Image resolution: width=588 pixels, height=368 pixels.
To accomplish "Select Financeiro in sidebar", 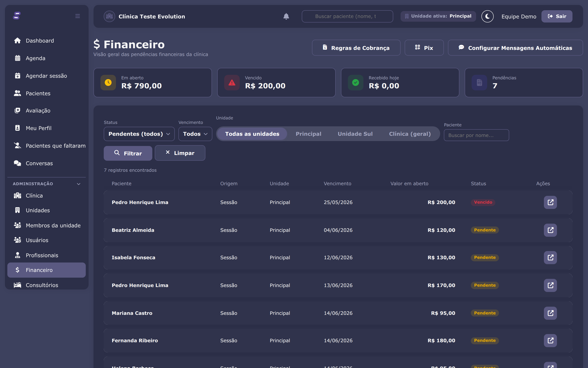I will coord(46,270).
